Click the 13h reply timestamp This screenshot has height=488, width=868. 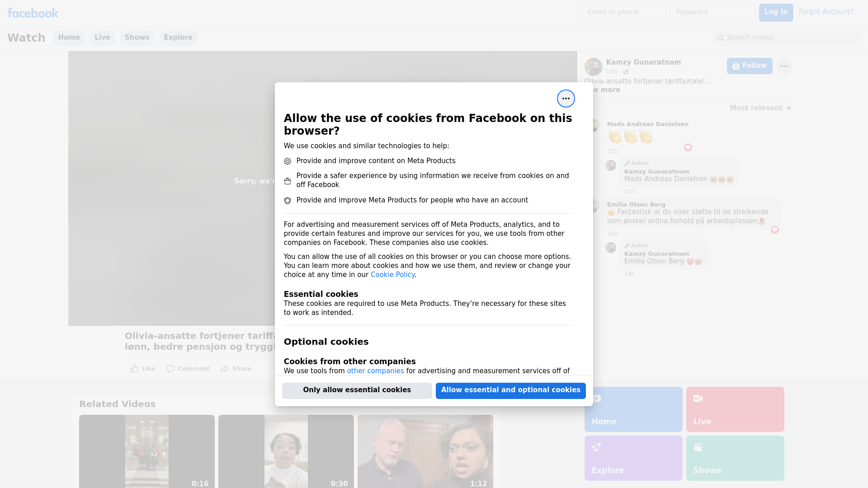pyautogui.click(x=629, y=274)
